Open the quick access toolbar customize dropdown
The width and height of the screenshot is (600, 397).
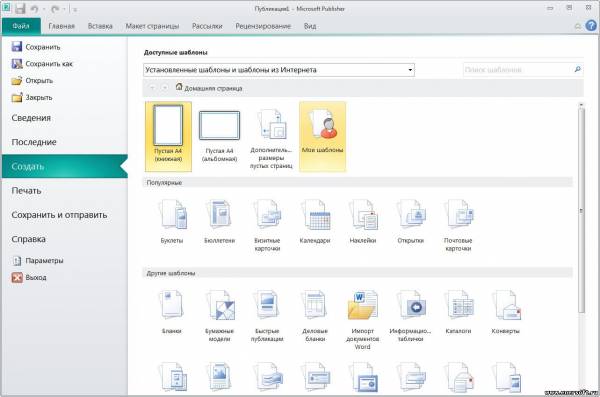pos(75,10)
